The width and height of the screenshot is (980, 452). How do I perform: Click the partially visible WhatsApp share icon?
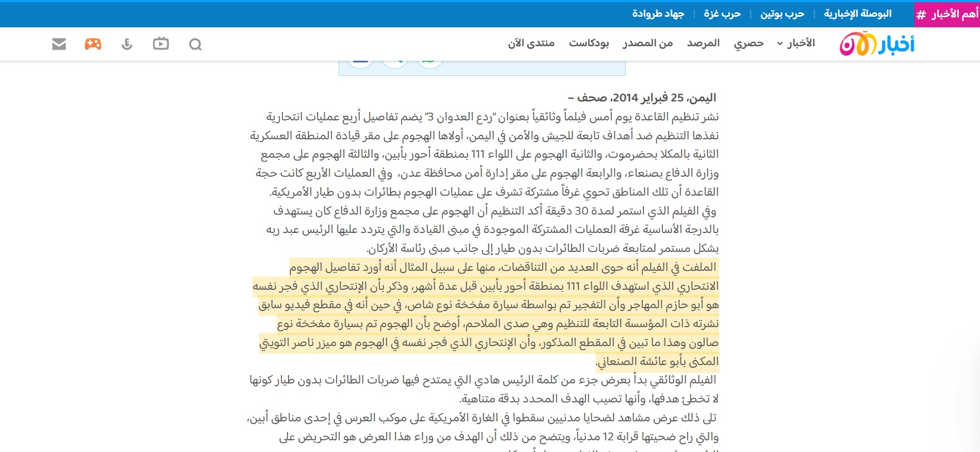tap(430, 64)
